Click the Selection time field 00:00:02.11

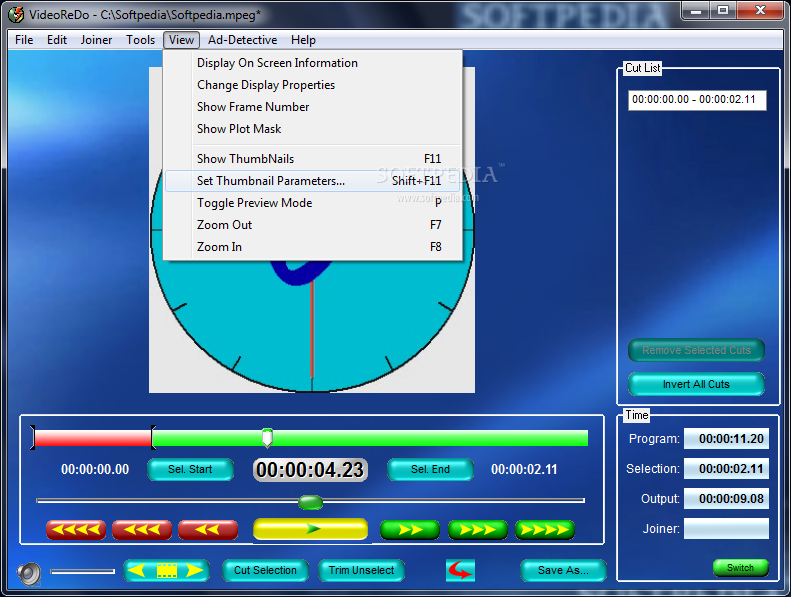pyautogui.click(x=726, y=469)
